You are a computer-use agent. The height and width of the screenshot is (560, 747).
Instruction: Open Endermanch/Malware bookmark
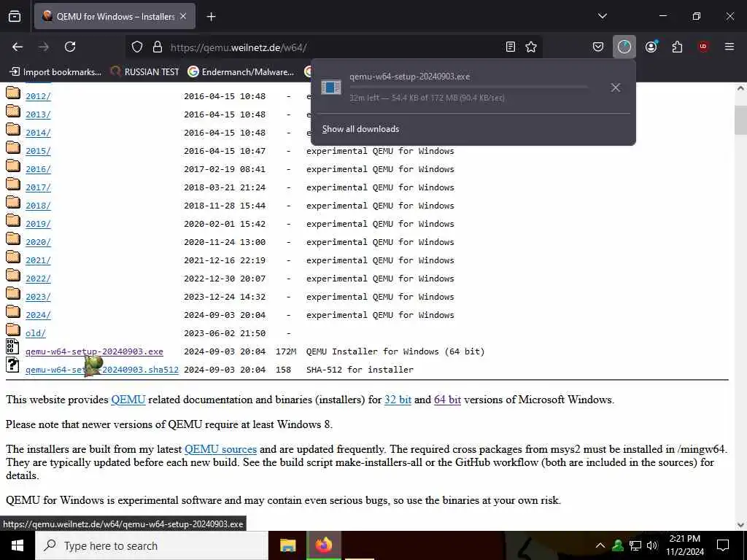click(x=241, y=72)
